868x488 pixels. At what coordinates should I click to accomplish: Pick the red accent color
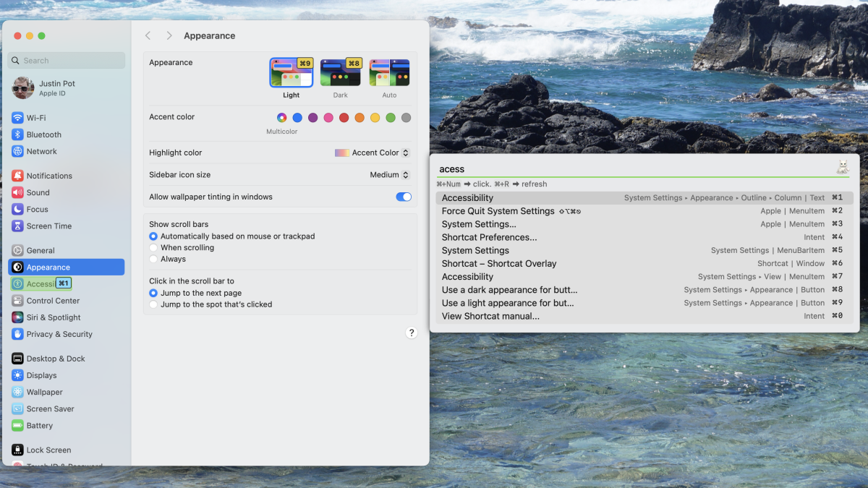(x=344, y=117)
